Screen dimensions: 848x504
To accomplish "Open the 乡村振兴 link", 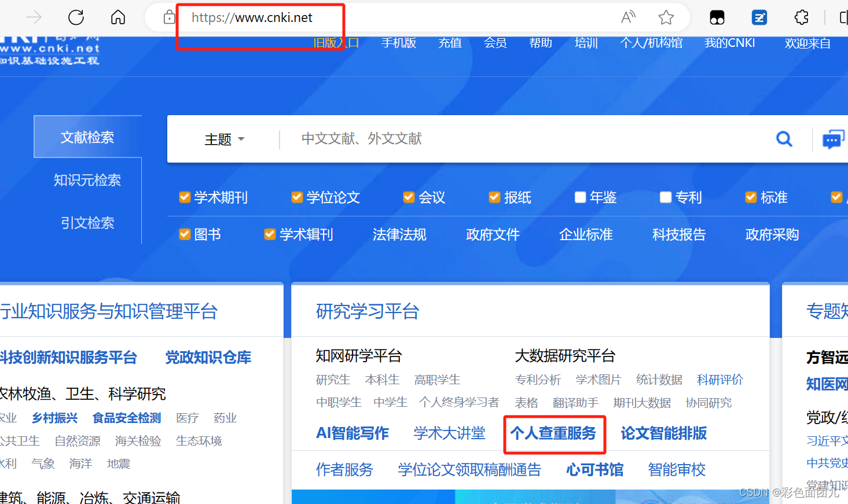I will (55, 418).
